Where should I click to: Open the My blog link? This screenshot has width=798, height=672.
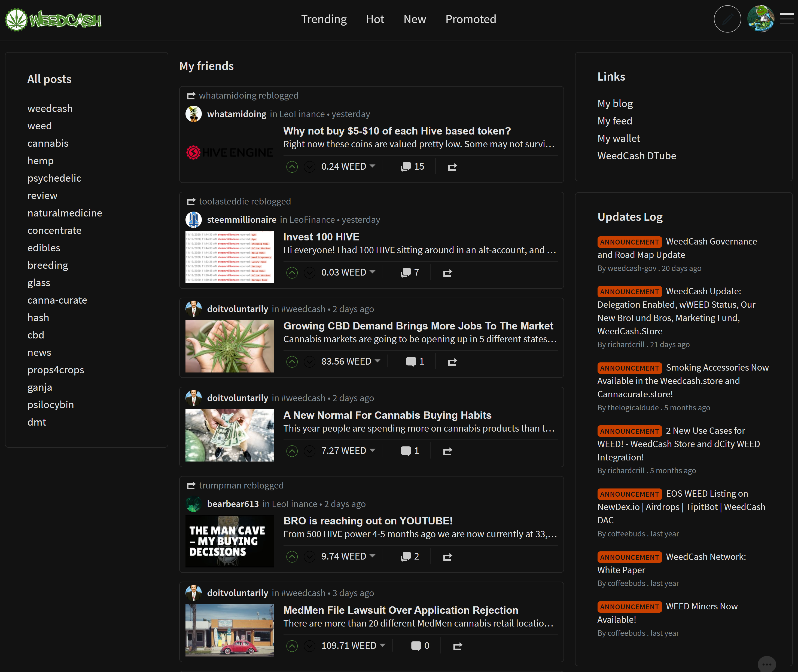pos(615,104)
